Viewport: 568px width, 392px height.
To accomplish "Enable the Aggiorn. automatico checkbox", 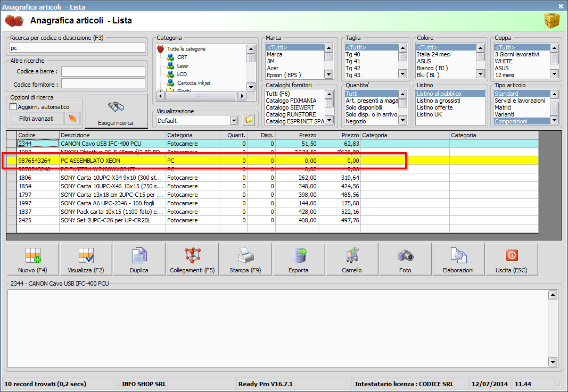I will pos(13,107).
